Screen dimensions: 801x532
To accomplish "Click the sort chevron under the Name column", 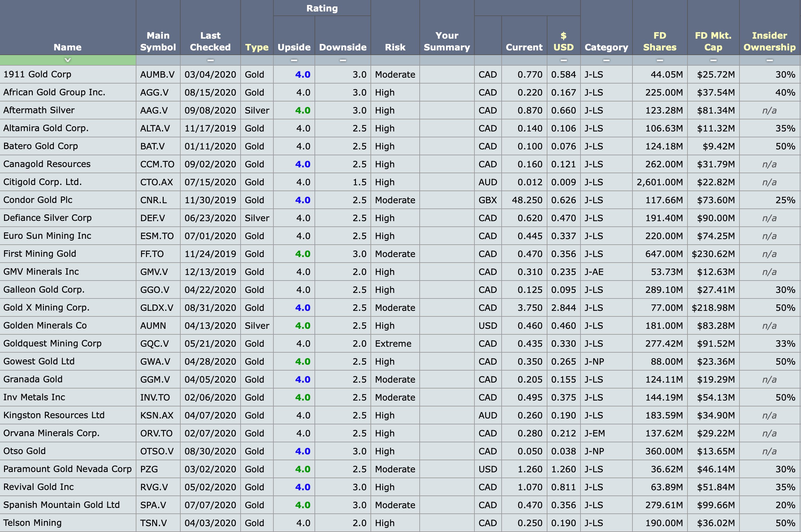I will [x=67, y=60].
